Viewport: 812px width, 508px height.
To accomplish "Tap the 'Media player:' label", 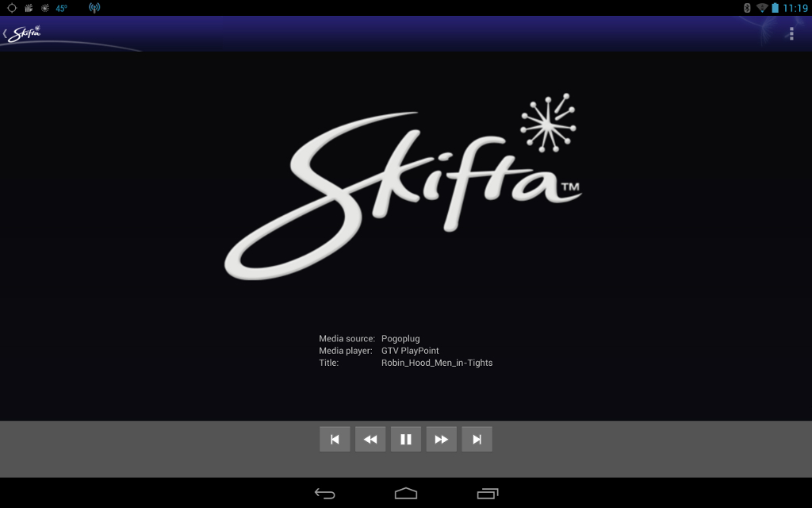I will pos(346,350).
